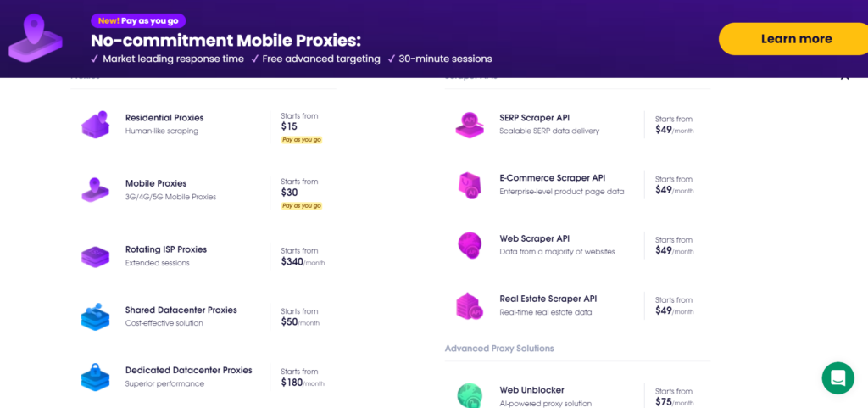
Task: Click the Rotating ISP Proxies icon
Action: [x=95, y=255]
